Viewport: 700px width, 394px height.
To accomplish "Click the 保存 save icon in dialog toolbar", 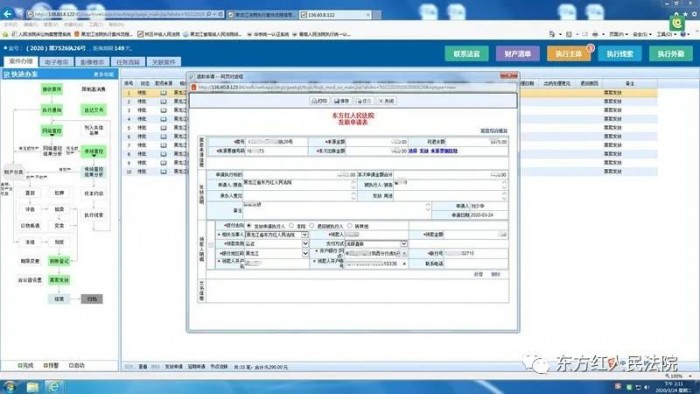I will [342, 101].
